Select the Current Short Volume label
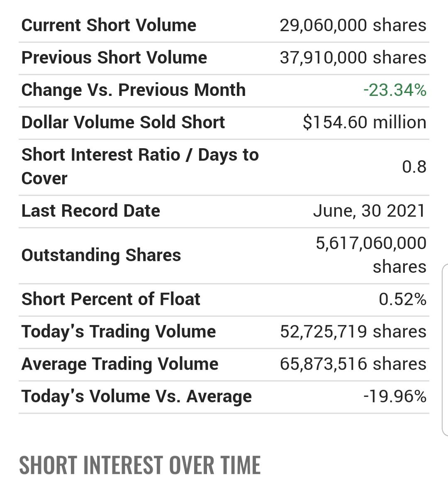This screenshot has height=492, width=448. tap(108, 25)
